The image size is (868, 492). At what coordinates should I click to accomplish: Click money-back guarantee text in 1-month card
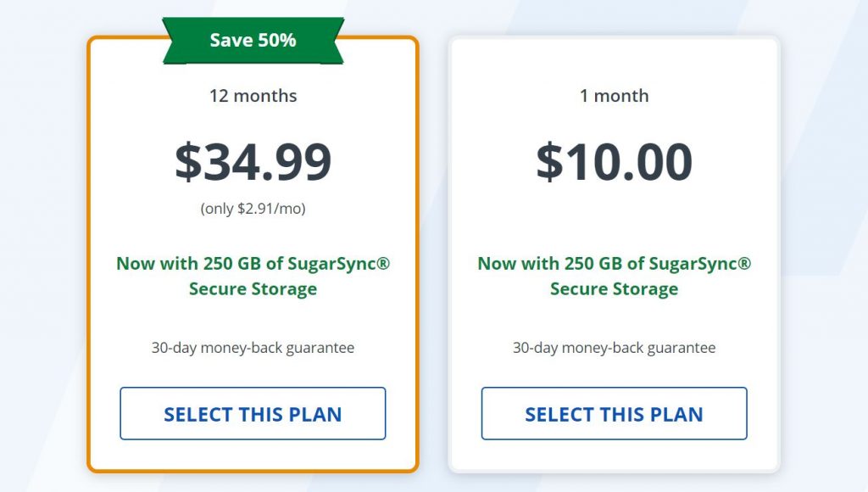click(614, 348)
